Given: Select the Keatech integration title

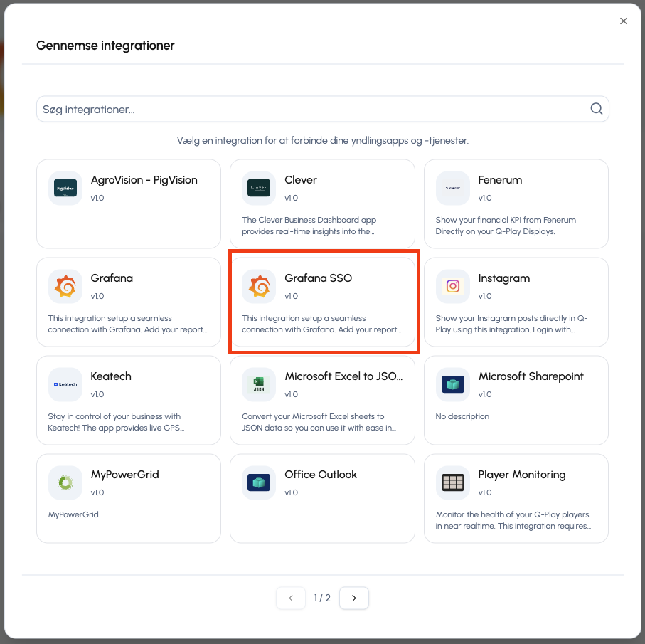Looking at the screenshot, I should point(111,376).
